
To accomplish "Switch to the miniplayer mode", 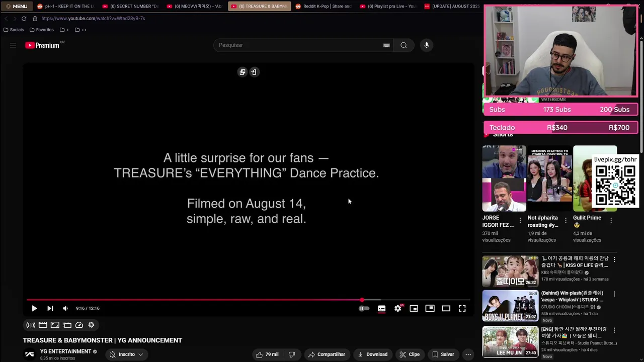I will [x=430, y=308].
